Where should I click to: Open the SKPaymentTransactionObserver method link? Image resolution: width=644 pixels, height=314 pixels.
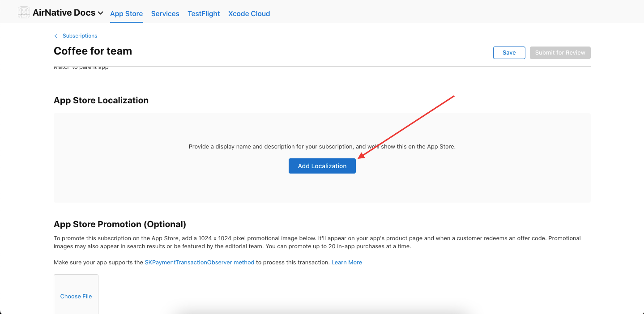point(199,263)
